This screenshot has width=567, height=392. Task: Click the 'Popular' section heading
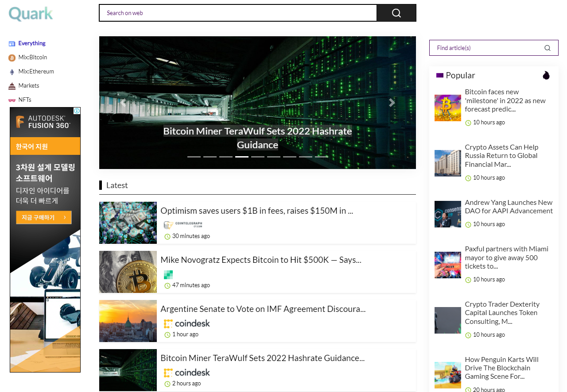tap(460, 76)
